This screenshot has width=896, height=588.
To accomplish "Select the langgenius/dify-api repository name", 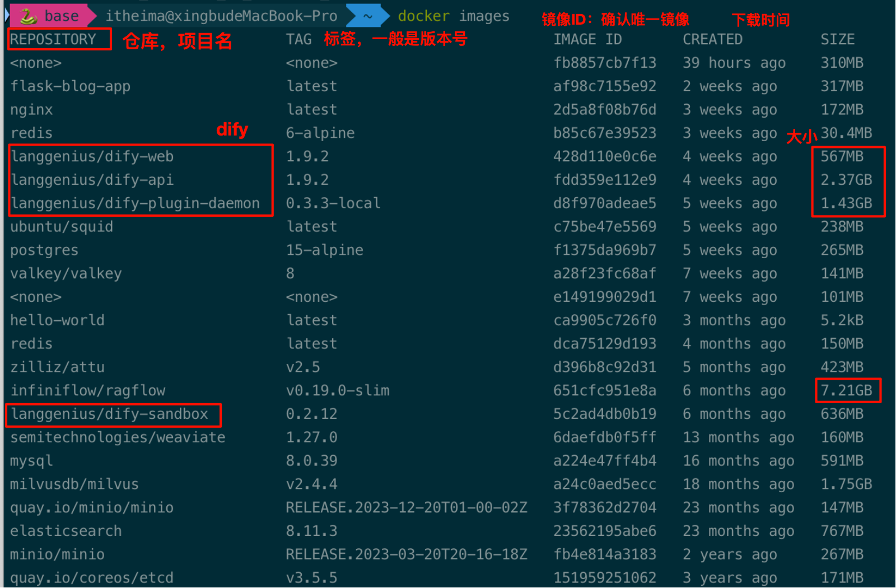I will point(92,180).
